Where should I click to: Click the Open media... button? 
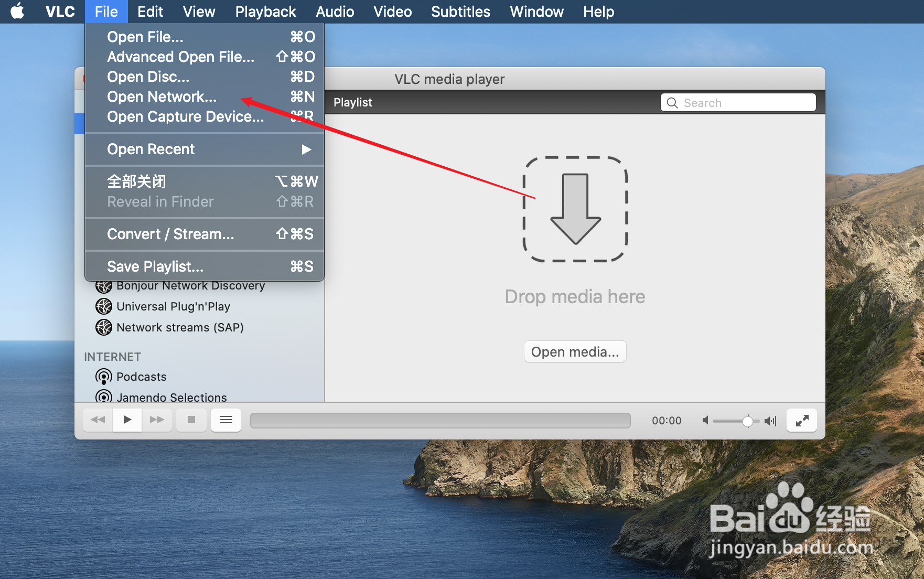[x=575, y=351]
